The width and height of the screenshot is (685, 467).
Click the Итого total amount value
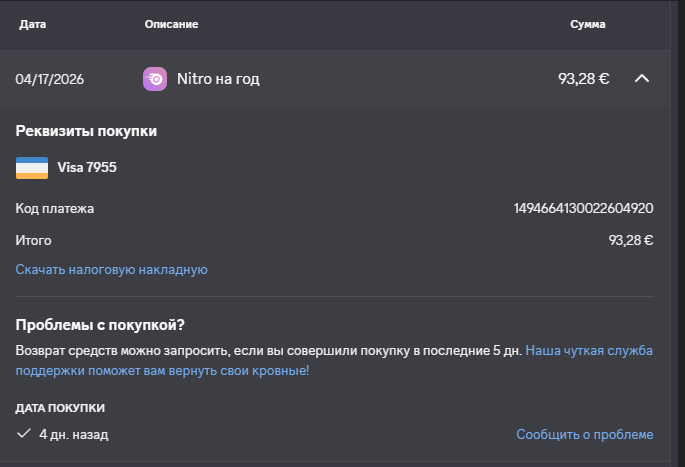click(x=630, y=240)
